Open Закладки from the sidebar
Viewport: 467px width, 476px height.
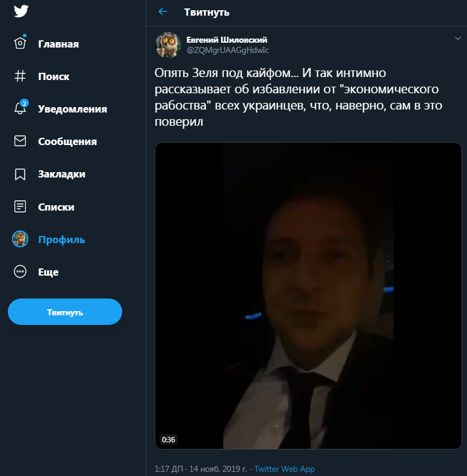tap(61, 174)
